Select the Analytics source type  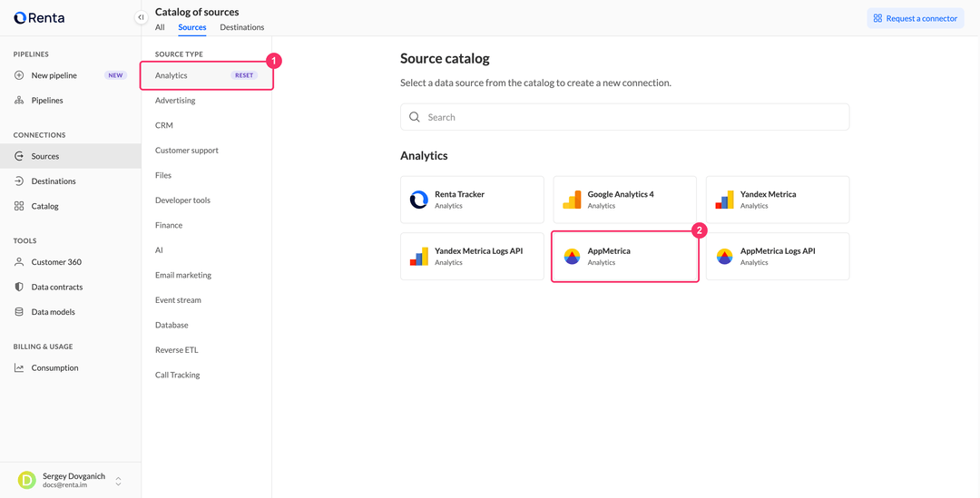click(171, 75)
